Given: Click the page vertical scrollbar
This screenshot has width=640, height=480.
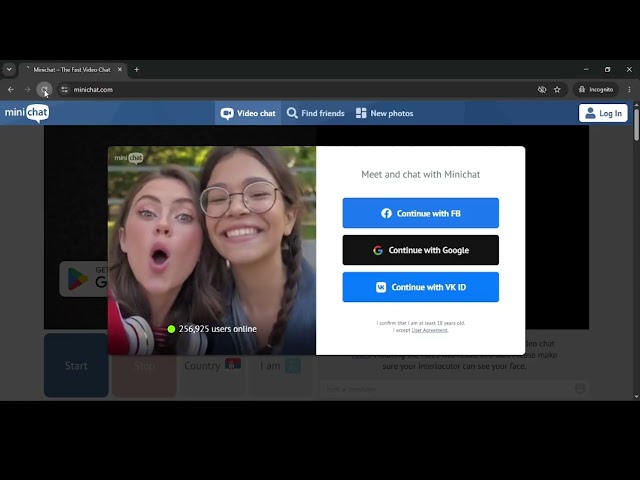Looking at the screenshot, I should pos(636,125).
